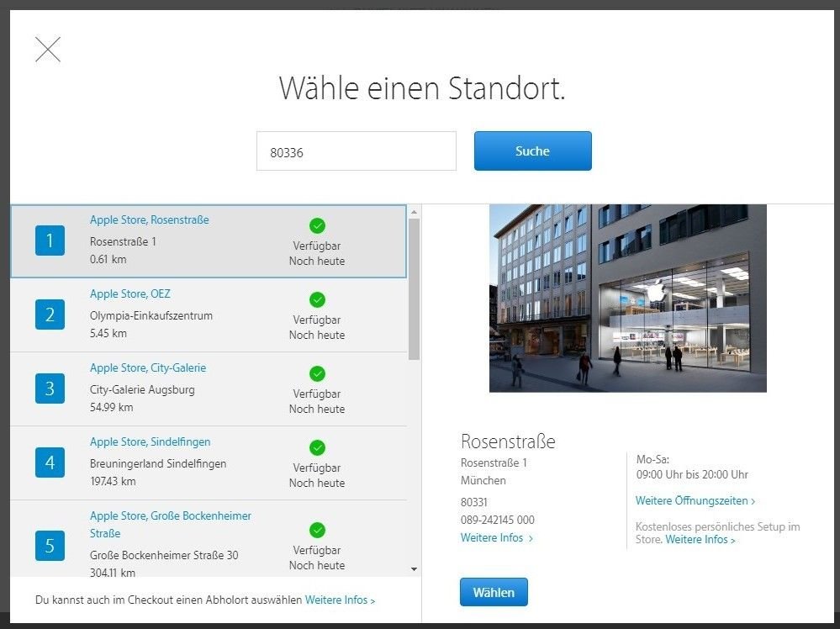Open Weitere Infos link about checkout pickup
Viewport: 840px width, 629px height.
(x=341, y=600)
